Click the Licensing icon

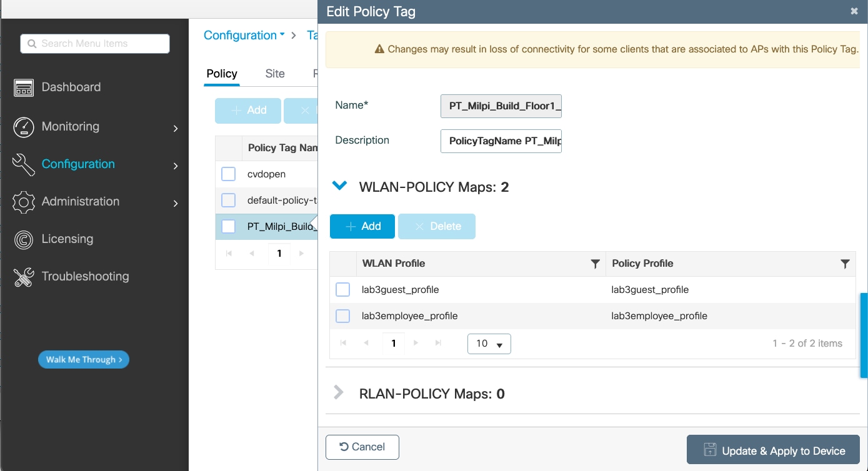click(x=24, y=239)
